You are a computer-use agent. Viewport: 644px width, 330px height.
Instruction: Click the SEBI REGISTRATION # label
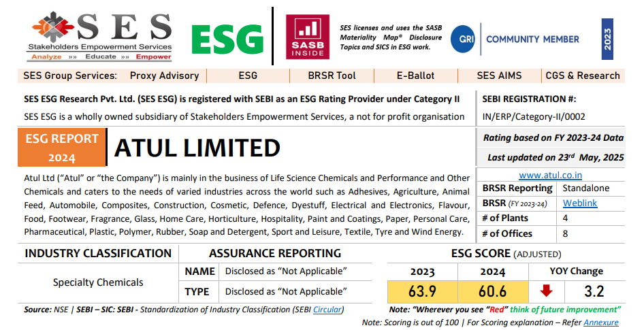click(529, 99)
